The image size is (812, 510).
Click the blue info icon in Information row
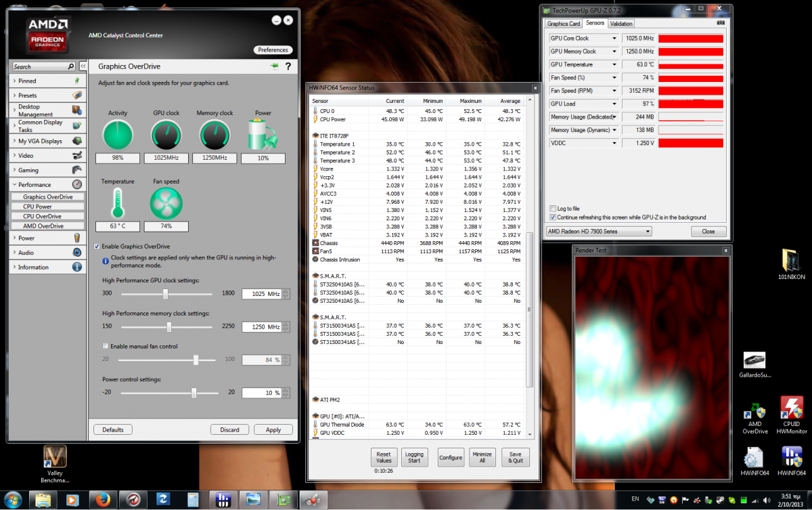tap(77, 267)
